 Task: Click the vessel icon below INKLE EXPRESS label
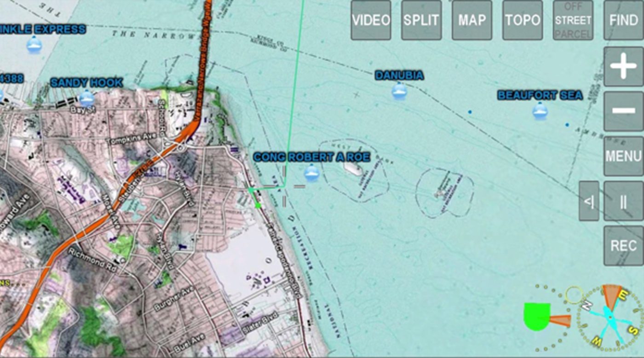pyautogui.click(x=34, y=45)
